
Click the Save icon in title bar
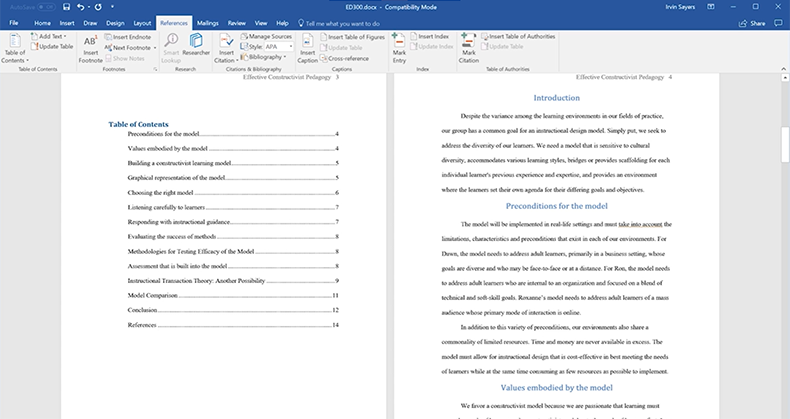[x=64, y=6]
